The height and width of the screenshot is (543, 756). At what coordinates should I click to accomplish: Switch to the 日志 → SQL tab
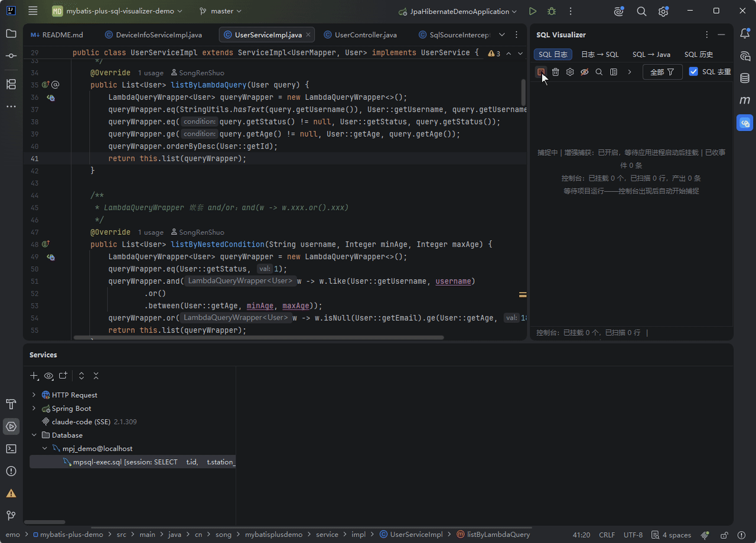[599, 54]
